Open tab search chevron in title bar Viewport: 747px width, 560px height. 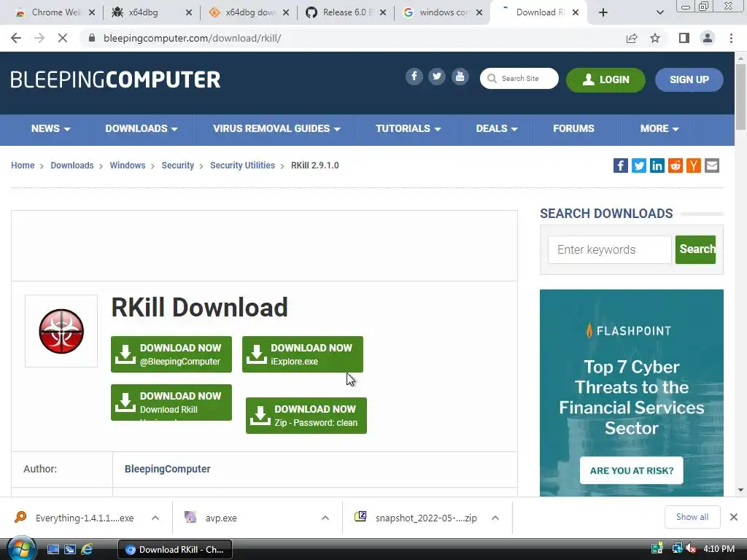[659, 12]
